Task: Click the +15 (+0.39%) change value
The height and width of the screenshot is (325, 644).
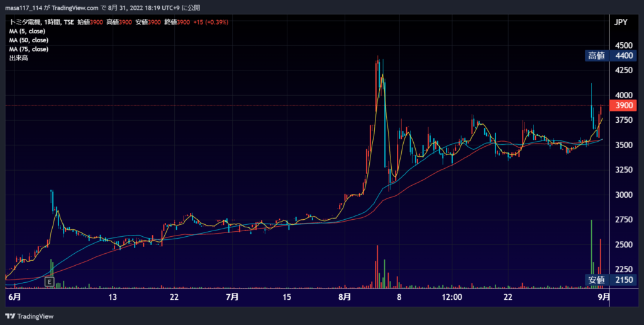Action: [x=211, y=22]
